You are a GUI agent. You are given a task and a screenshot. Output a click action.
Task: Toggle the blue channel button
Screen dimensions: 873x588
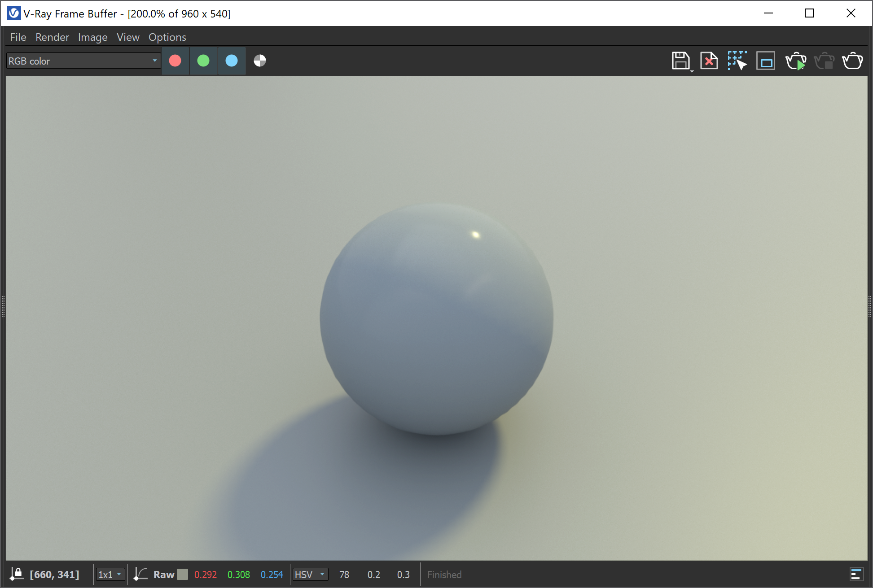tap(232, 61)
